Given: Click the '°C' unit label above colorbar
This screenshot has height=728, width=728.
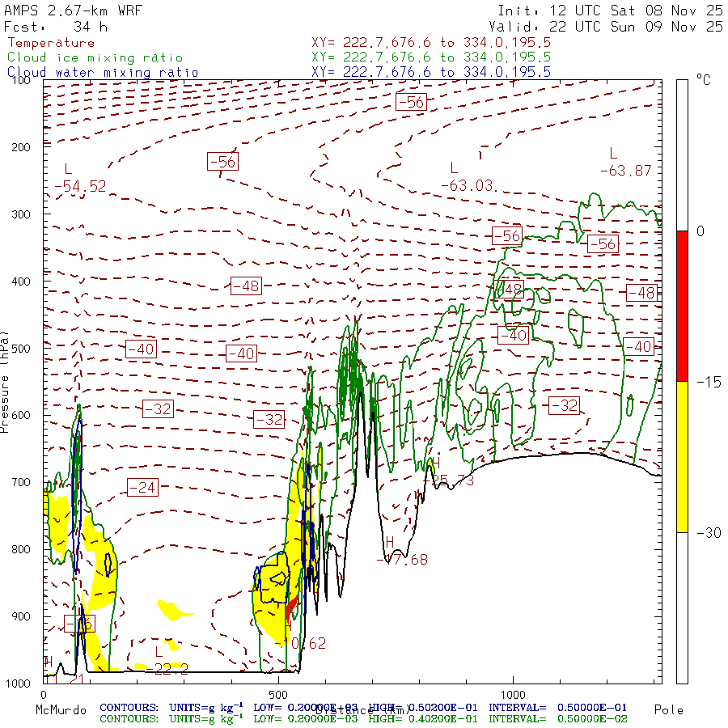Looking at the screenshot, I should (704, 80).
